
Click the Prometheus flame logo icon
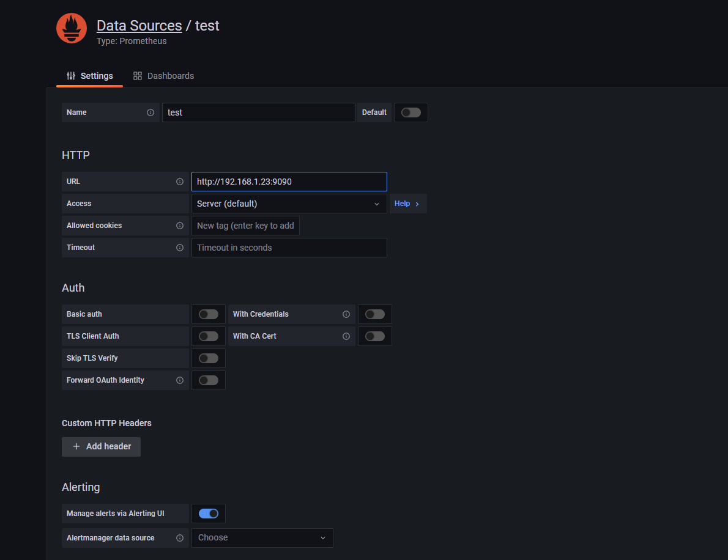point(72,28)
